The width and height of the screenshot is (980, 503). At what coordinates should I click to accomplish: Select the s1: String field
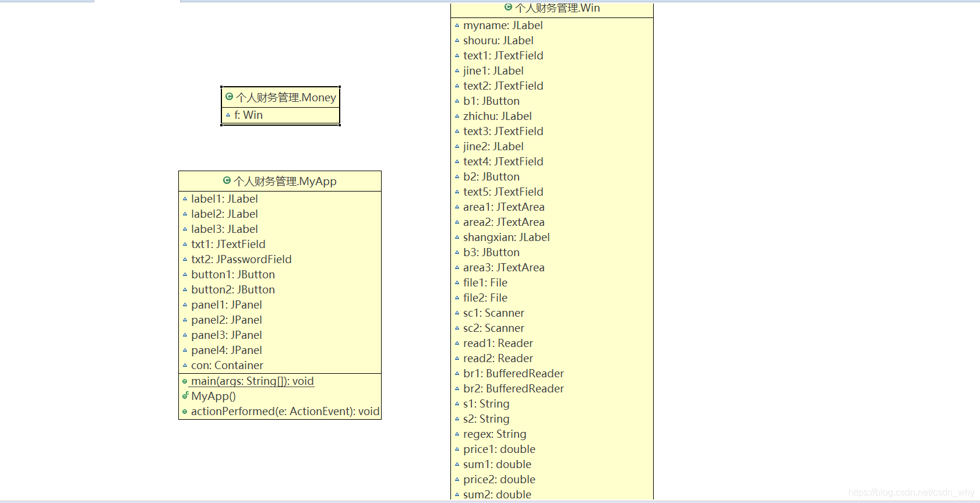point(486,403)
